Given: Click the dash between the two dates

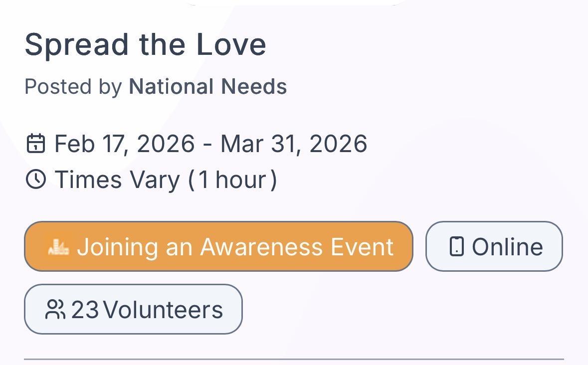Looking at the screenshot, I should point(207,144).
